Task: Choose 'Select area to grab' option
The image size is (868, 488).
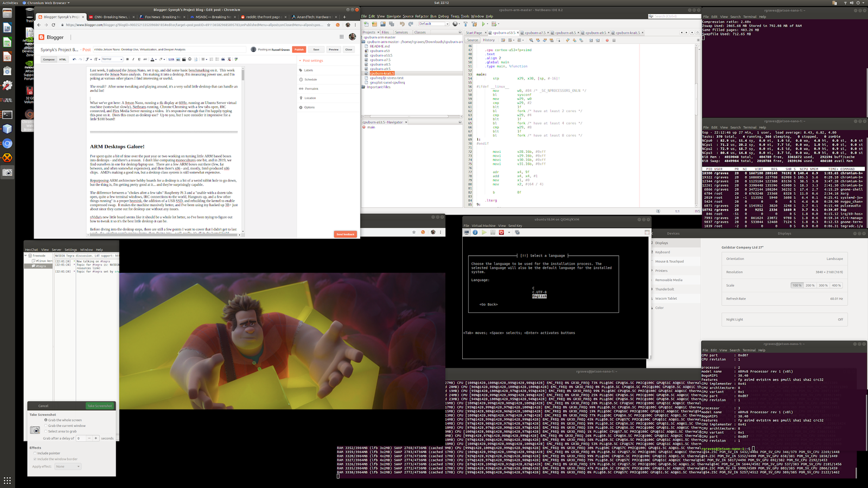Action: coord(46,432)
